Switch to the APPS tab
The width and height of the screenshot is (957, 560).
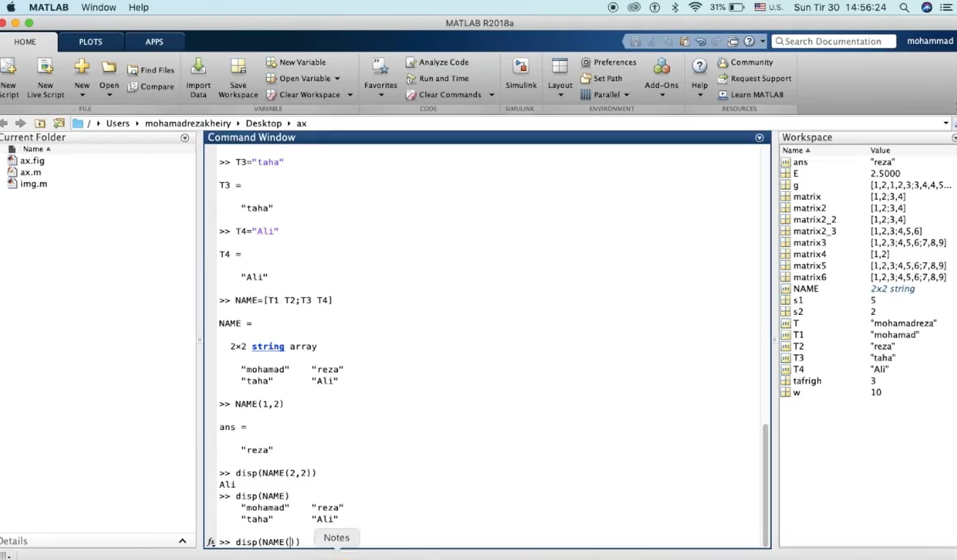point(154,42)
